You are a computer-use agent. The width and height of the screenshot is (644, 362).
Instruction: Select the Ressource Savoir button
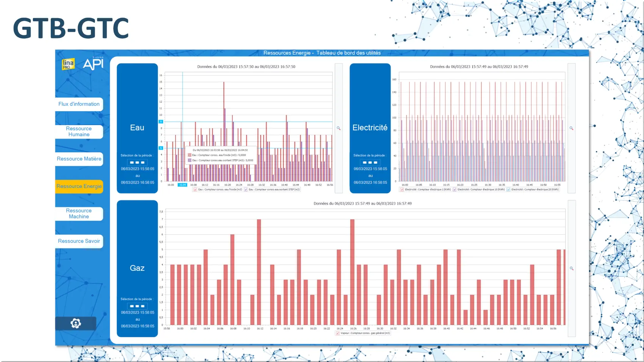pos(79,241)
